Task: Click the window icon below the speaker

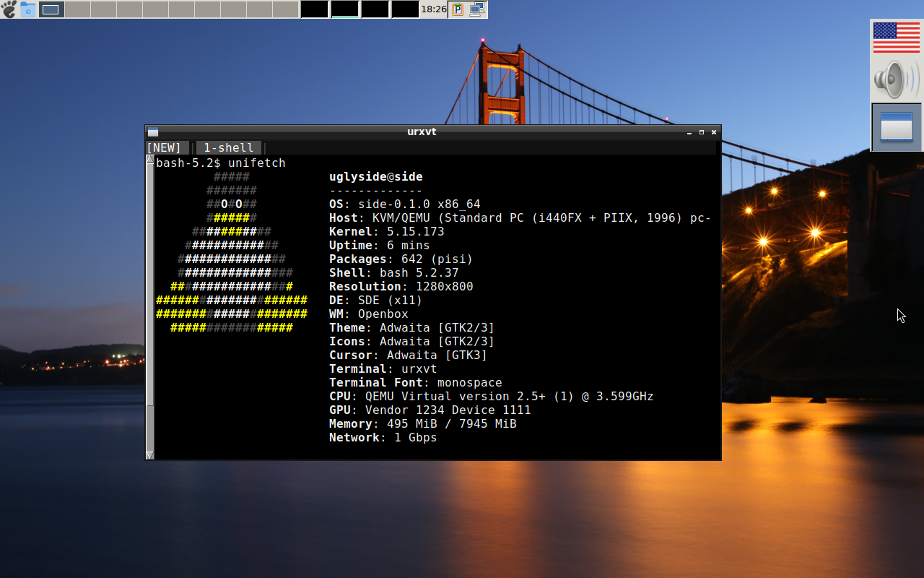Action: [897, 127]
